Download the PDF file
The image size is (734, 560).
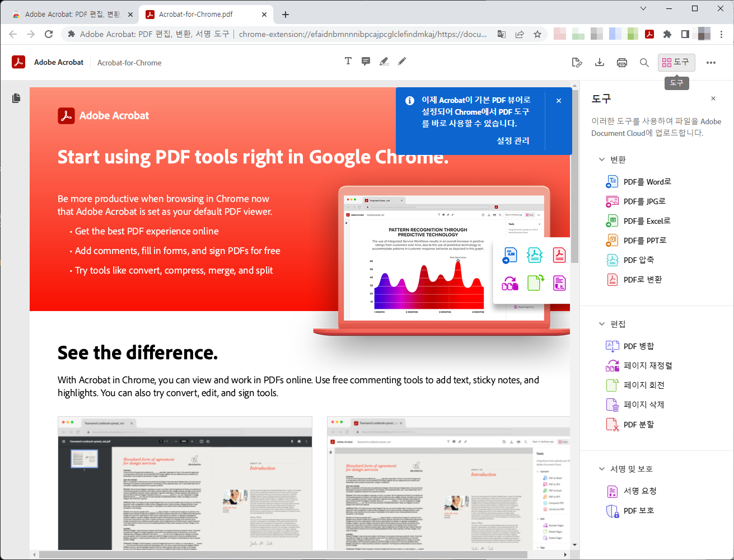600,63
